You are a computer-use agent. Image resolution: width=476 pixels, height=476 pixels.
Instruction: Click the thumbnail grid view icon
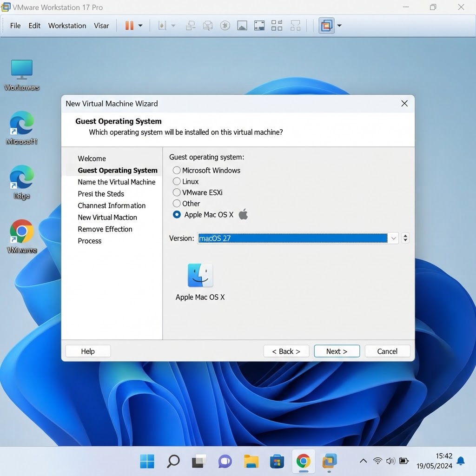point(277,26)
